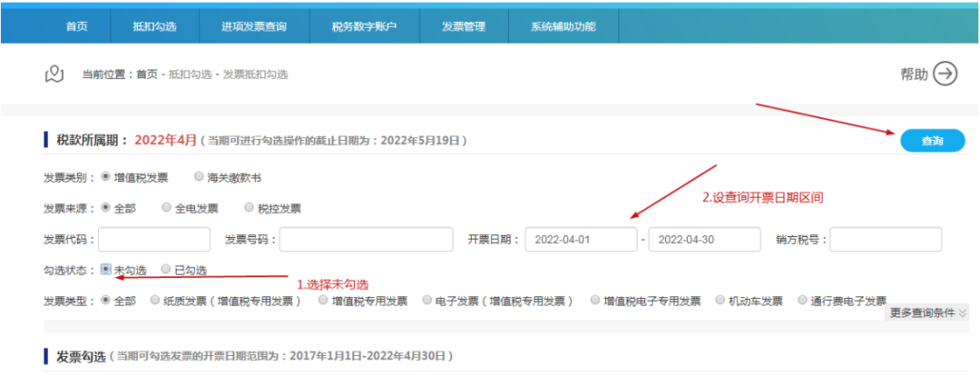Select 全电发票 as invoice source

(x=167, y=207)
